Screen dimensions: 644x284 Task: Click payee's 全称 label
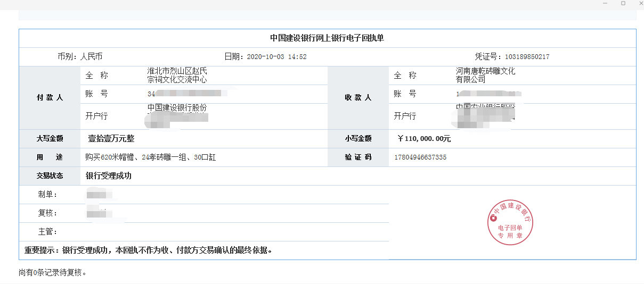(x=405, y=76)
